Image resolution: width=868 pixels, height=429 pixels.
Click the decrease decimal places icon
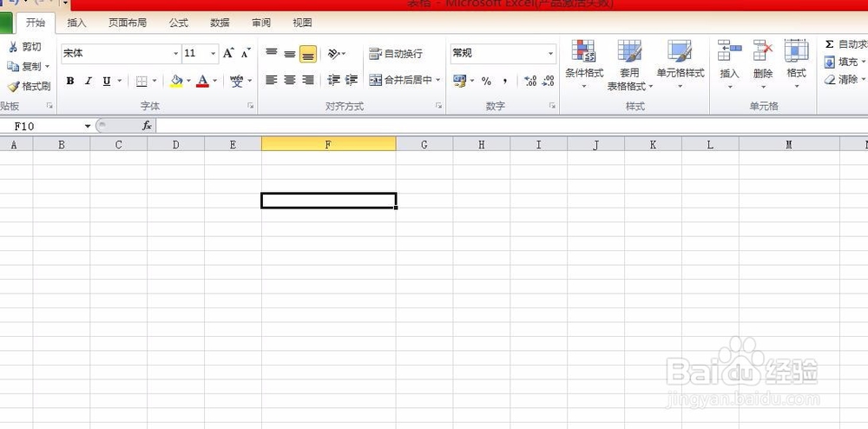coord(548,81)
